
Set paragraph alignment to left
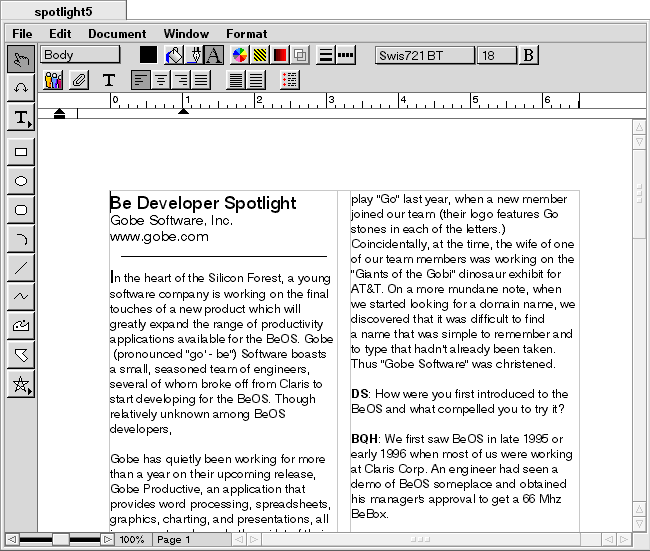(141, 80)
